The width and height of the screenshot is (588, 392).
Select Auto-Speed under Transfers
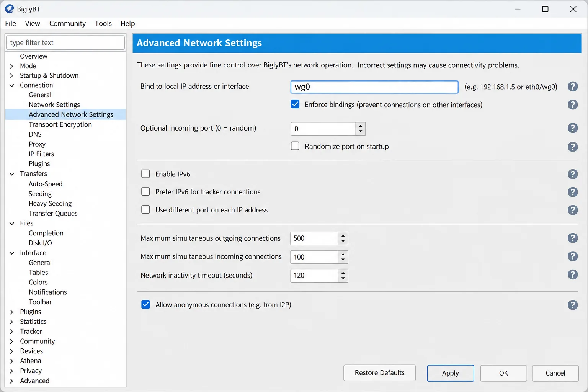pos(46,184)
